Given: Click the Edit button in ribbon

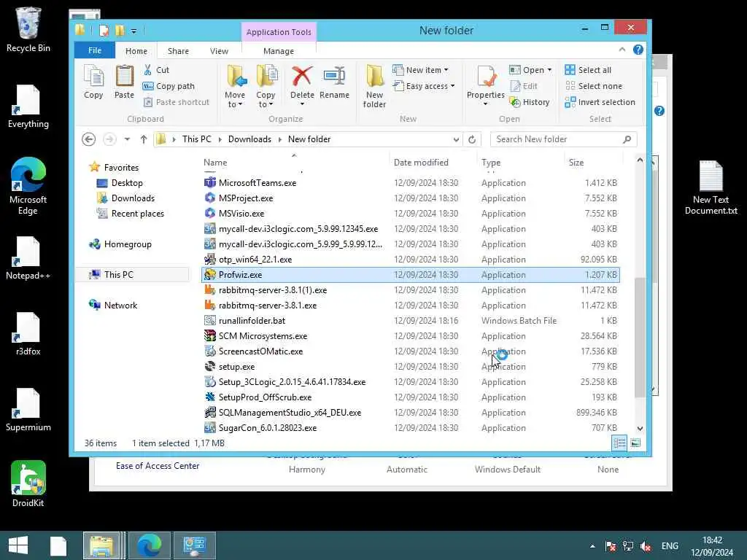Looking at the screenshot, I should 524,86.
